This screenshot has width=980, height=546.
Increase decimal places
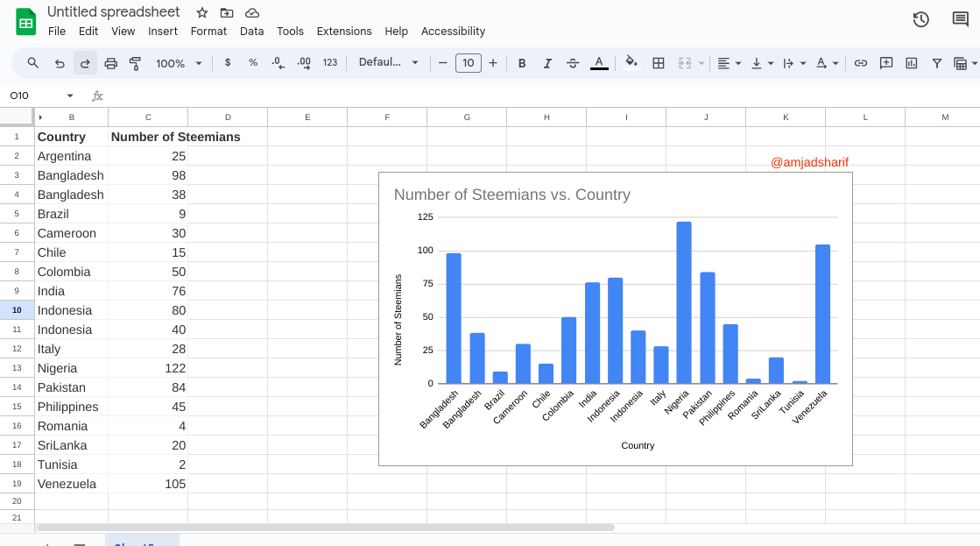304,62
